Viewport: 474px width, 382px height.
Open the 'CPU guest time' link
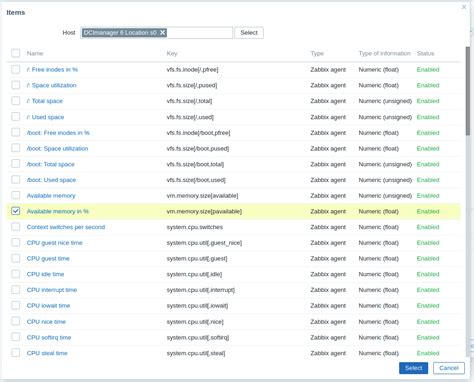pyautogui.click(x=48, y=259)
